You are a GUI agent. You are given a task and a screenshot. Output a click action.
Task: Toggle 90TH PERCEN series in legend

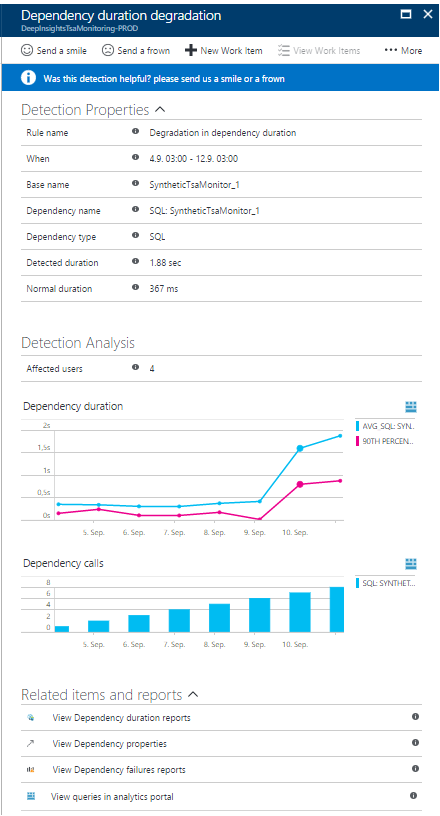pyautogui.click(x=385, y=441)
